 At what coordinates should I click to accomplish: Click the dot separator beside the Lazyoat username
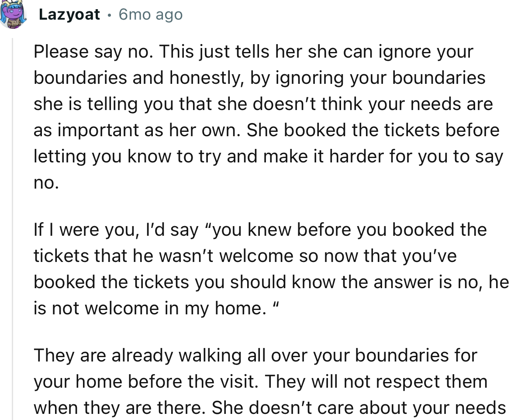click(109, 15)
